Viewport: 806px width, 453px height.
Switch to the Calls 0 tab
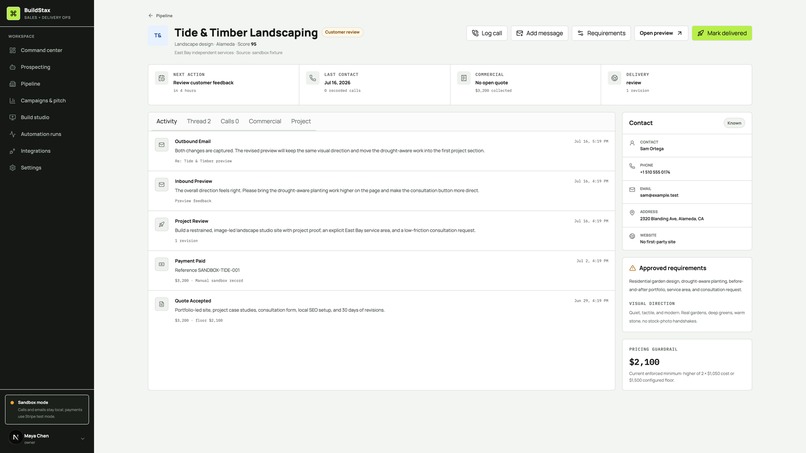[x=230, y=121]
